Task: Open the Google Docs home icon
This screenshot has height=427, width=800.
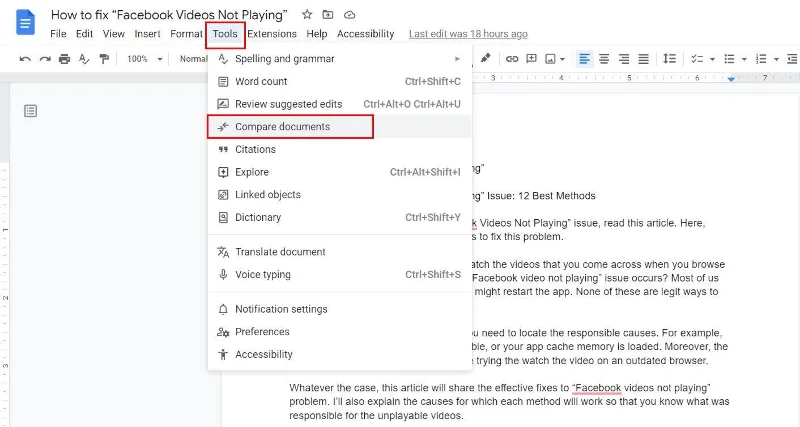Action: (x=25, y=23)
